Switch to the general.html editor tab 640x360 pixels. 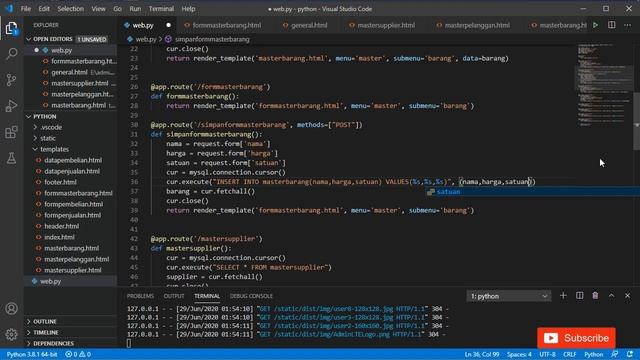[x=309, y=25]
